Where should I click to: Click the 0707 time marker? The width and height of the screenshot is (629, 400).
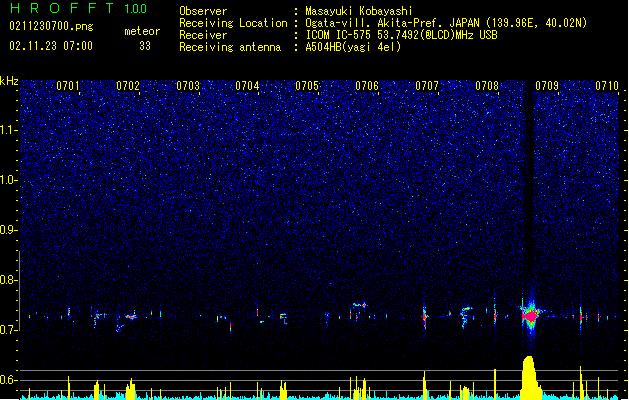point(427,86)
